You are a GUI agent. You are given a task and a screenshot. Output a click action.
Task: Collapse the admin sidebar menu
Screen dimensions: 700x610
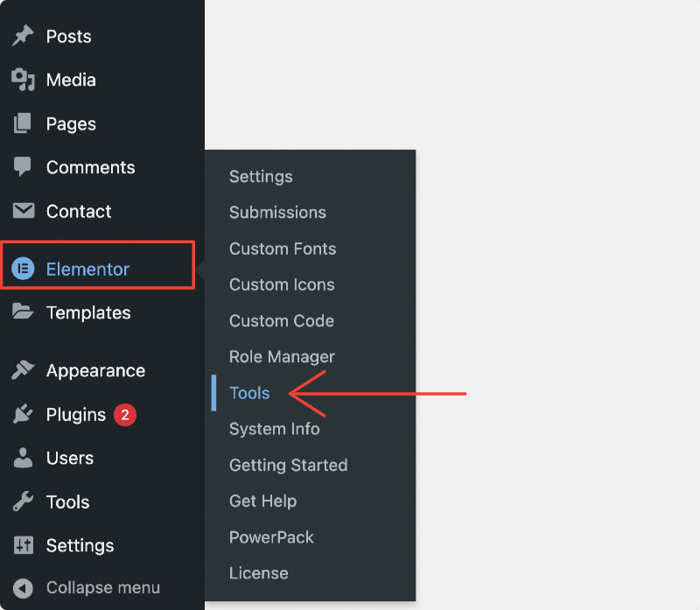click(86, 587)
